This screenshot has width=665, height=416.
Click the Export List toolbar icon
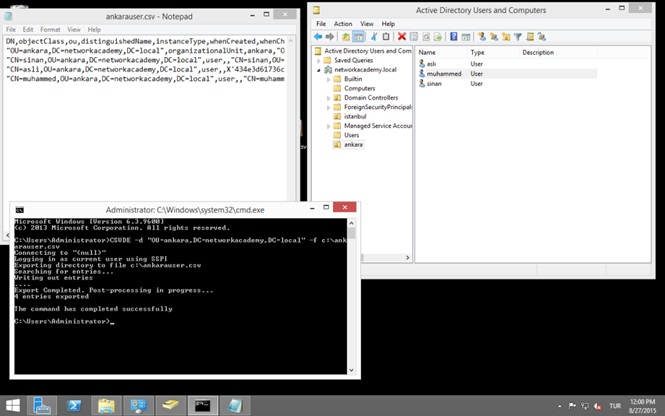pyautogui.click(x=438, y=37)
